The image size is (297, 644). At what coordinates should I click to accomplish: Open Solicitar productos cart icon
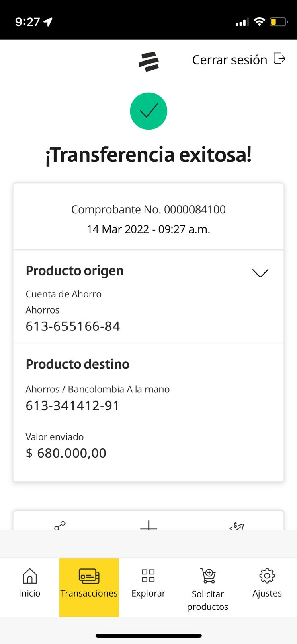coord(208,576)
